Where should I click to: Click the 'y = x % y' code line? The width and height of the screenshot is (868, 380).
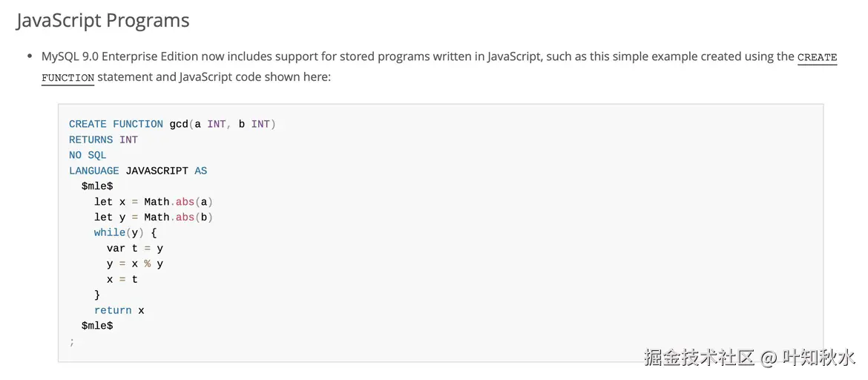pos(135,264)
